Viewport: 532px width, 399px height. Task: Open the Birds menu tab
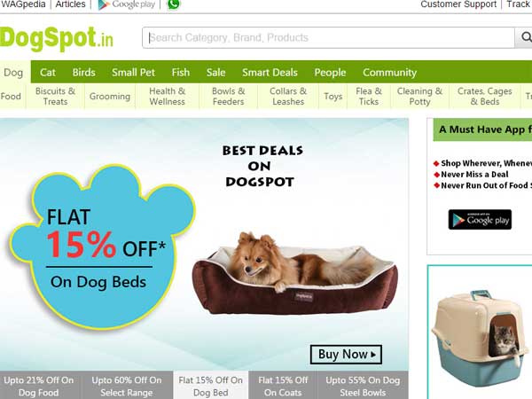click(84, 72)
